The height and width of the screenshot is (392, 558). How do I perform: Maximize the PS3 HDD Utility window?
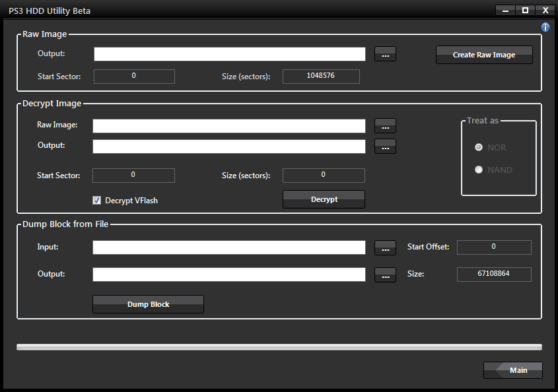(x=525, y=11)
